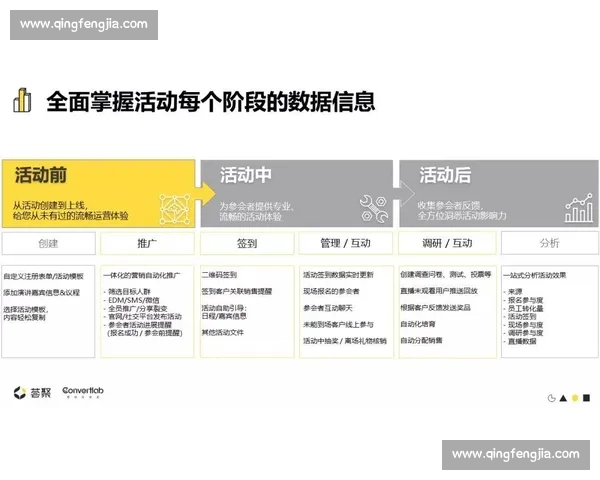This screenshot has height=480, width=600.
Task: Open the 签到 tab
Action: coord(247,243)
